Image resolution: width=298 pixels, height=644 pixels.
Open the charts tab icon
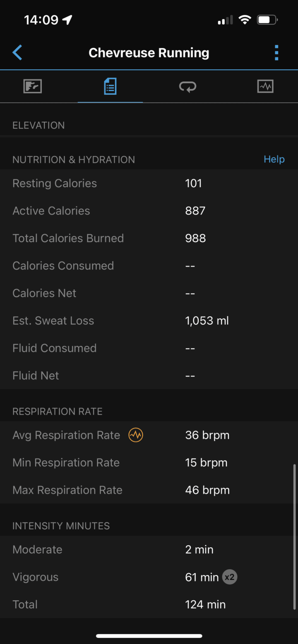coord(265,86)
